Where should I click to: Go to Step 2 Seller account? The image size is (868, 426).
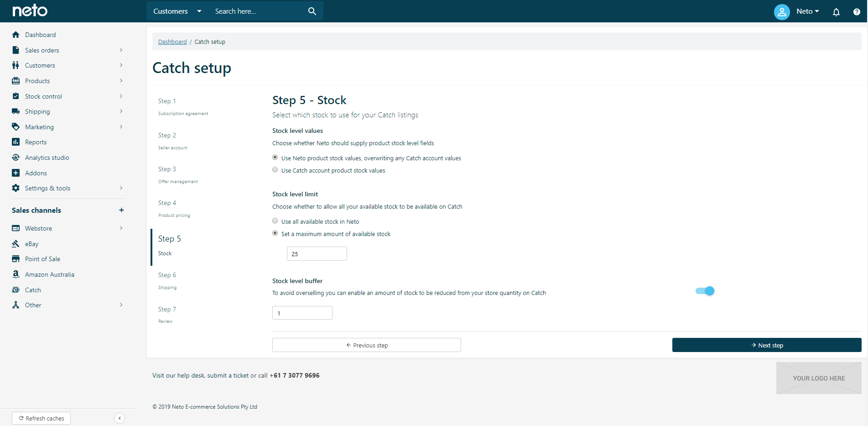tap(173, 141)
